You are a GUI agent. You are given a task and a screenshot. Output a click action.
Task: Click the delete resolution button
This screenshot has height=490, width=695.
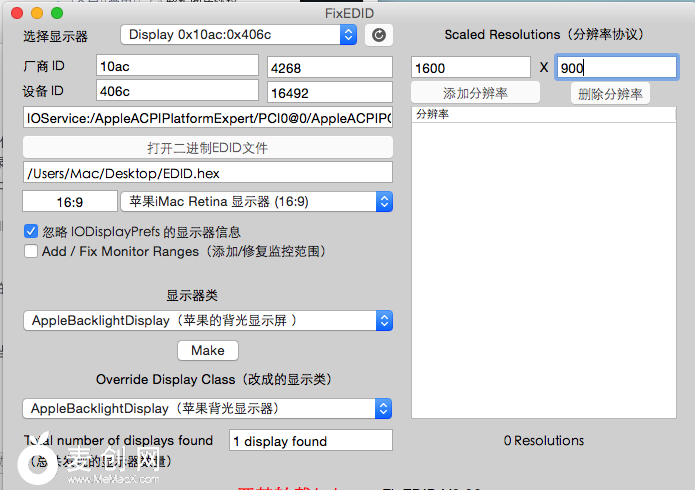610,94
